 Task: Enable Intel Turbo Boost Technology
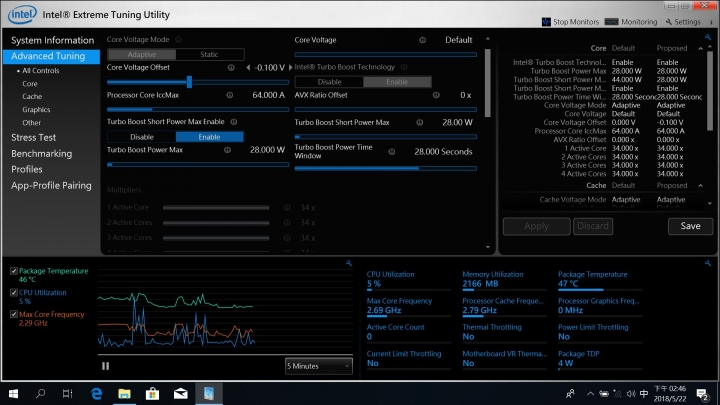[397, 82]
